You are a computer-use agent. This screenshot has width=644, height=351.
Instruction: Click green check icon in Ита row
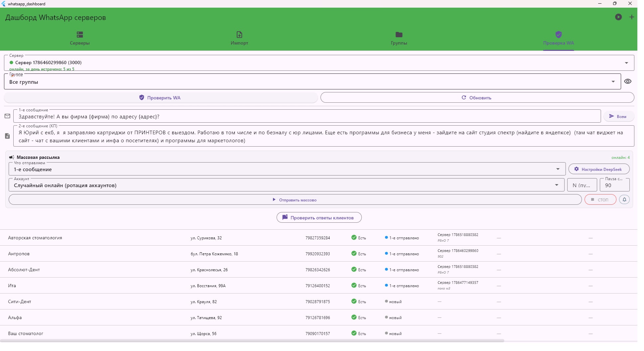[354, 285]
